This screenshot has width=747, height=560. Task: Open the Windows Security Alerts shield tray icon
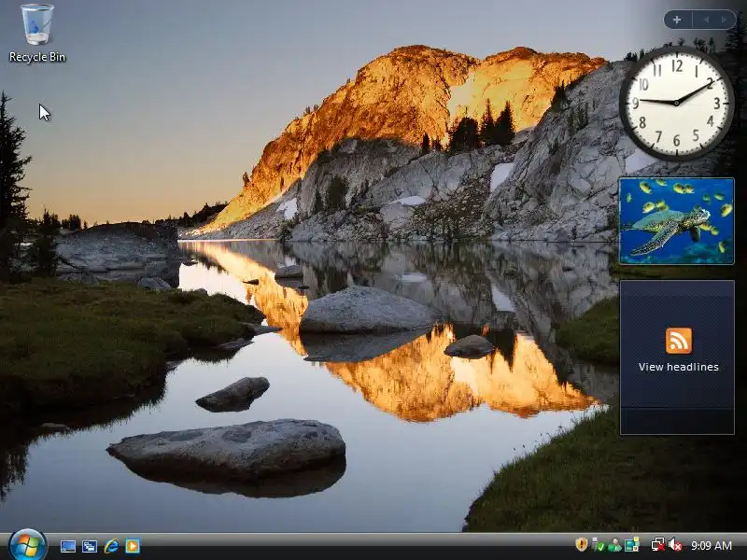[x=581, y=544]
